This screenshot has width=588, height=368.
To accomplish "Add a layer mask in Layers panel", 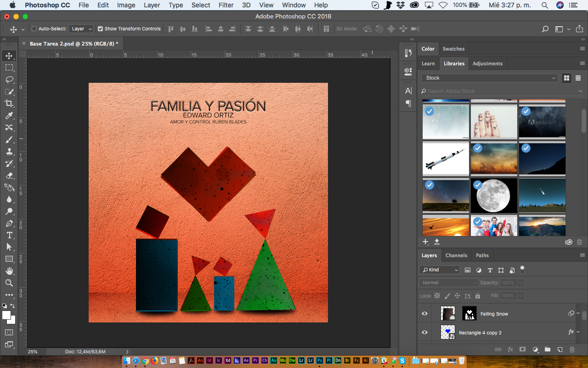I will pyautogui.click(x=522, y=350).
